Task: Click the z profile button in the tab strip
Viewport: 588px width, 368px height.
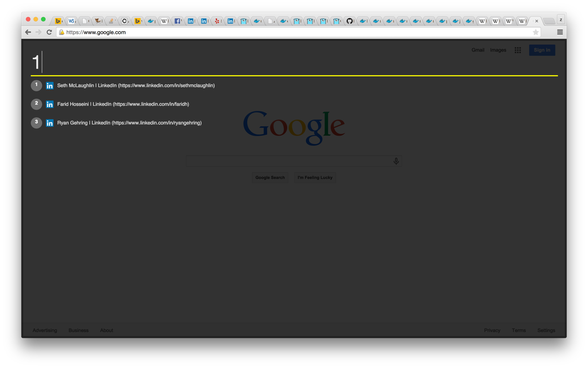Action: pos(561,19)
